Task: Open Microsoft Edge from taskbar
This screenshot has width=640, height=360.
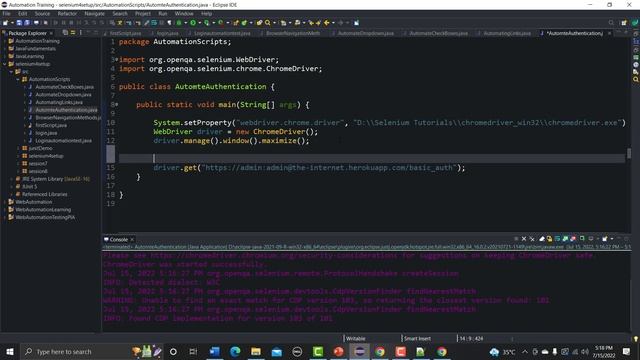Action: [x=235, y=351]
